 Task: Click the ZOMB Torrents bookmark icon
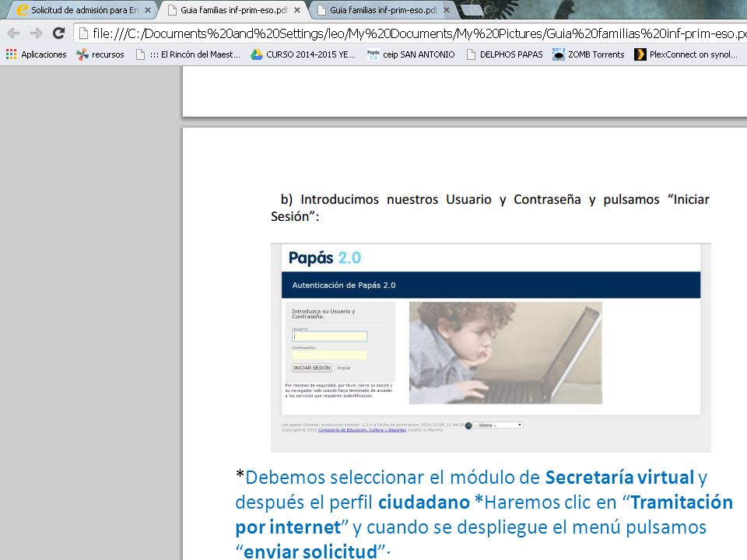[559, 54]
